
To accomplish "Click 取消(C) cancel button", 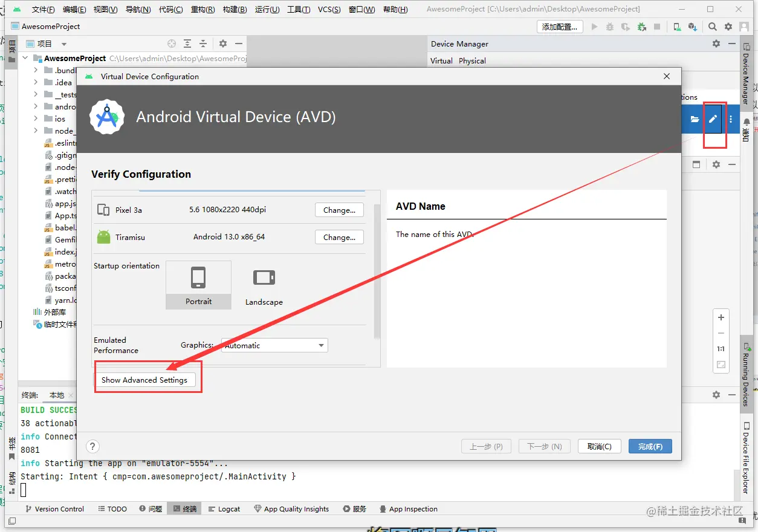I will point(599,446).
